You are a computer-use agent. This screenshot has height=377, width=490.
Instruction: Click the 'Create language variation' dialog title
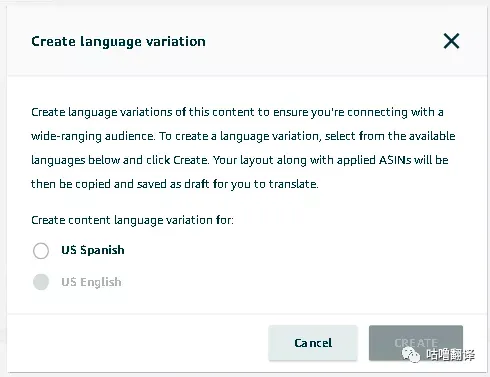point(118,41)
